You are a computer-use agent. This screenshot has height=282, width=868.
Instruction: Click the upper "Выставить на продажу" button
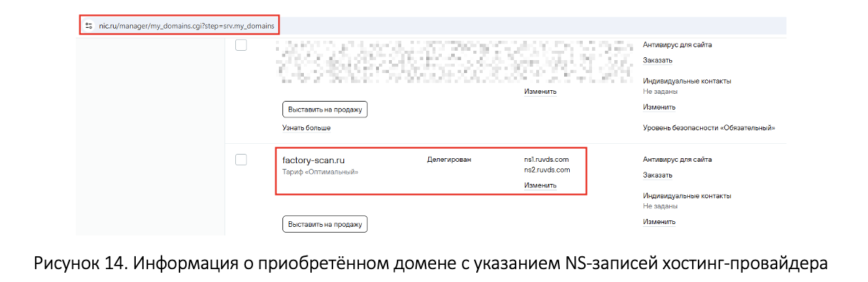pyautogui.click(x=325, y=110)
